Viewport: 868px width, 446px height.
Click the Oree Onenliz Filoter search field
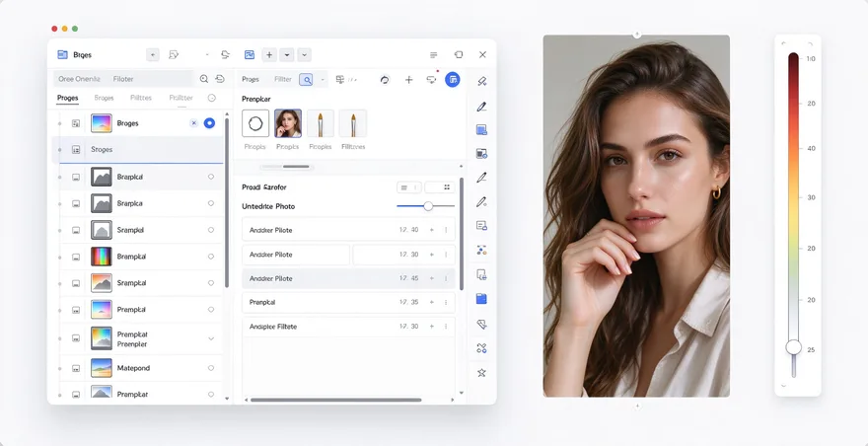[x=123, y=79]
